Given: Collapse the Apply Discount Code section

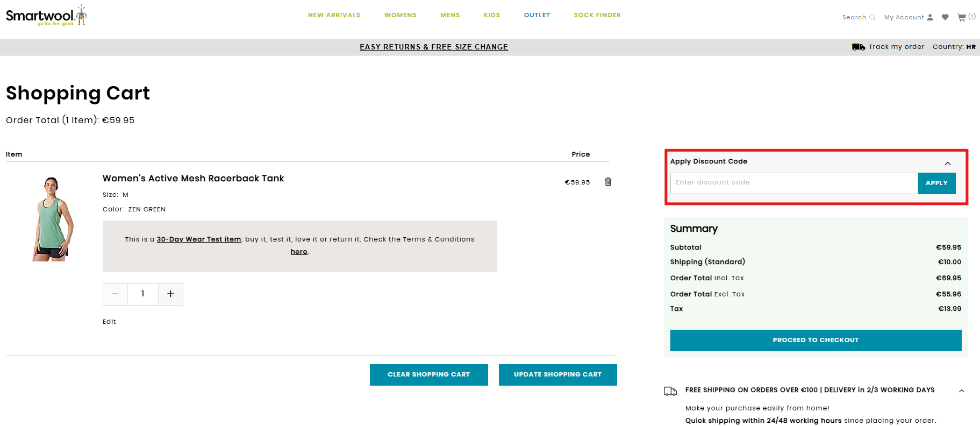Looking at the screenshot, I should point(947,164).
